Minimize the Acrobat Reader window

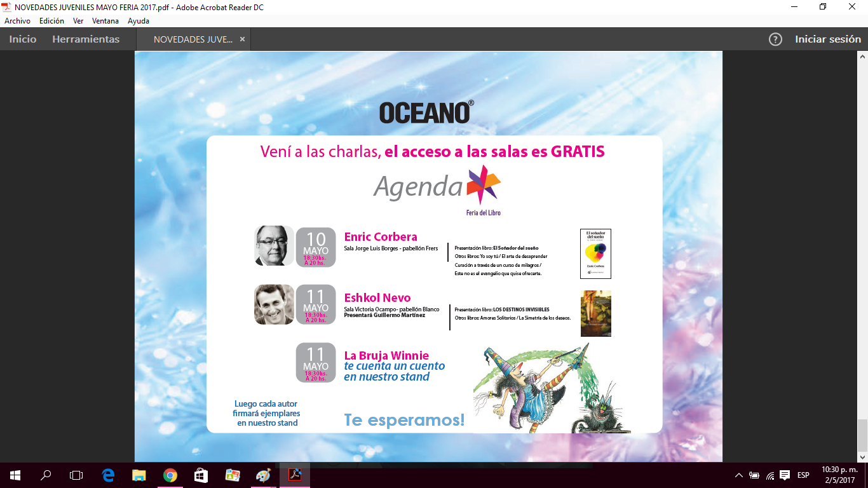[x=794, y=7]
